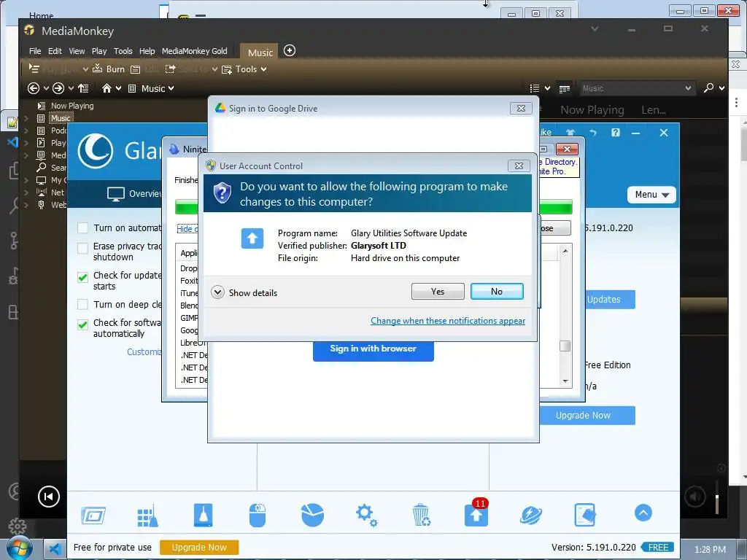Click Glary skin t-shirt icon
This screenshot has width=747, height=560.
point(570,133)
